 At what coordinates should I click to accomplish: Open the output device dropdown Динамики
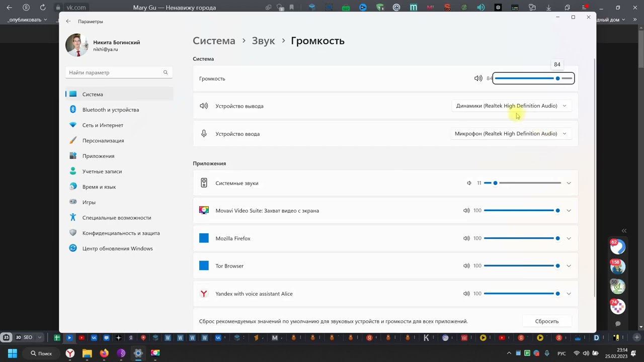pos(511,106)
